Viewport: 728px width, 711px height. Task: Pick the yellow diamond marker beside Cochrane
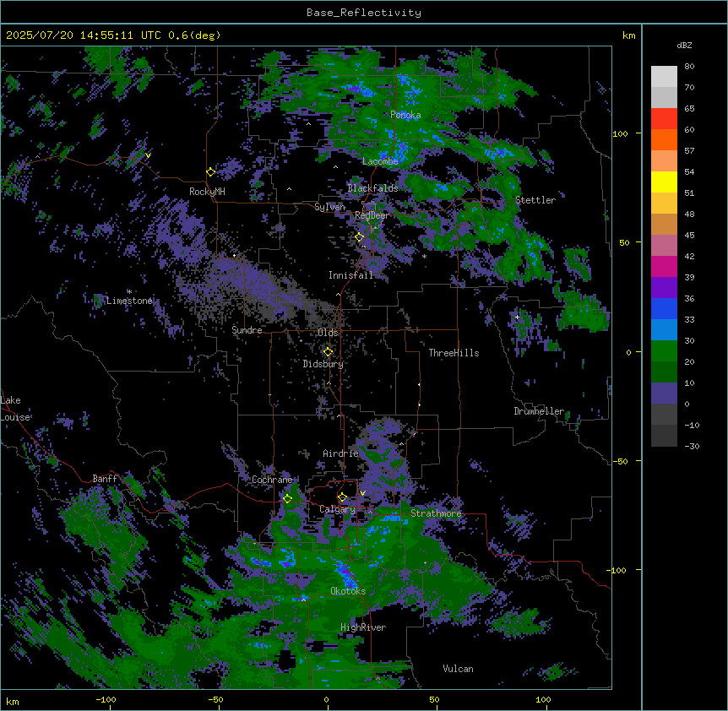287,499
